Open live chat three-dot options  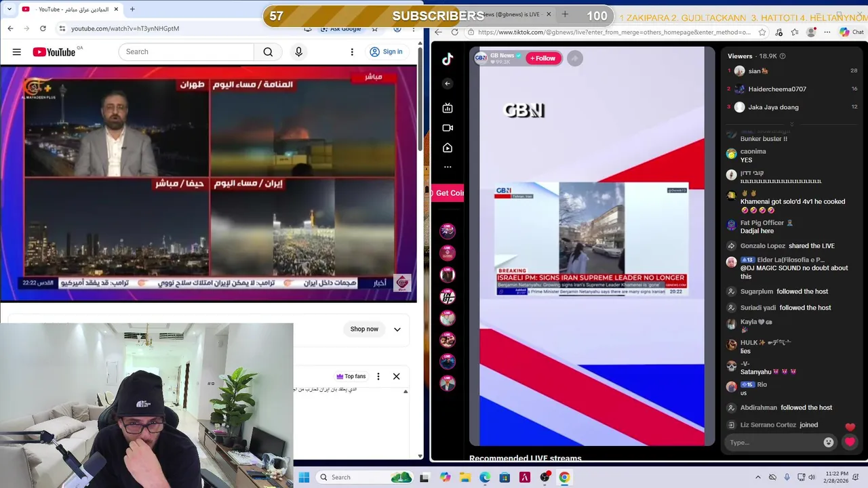coord(378,376)
